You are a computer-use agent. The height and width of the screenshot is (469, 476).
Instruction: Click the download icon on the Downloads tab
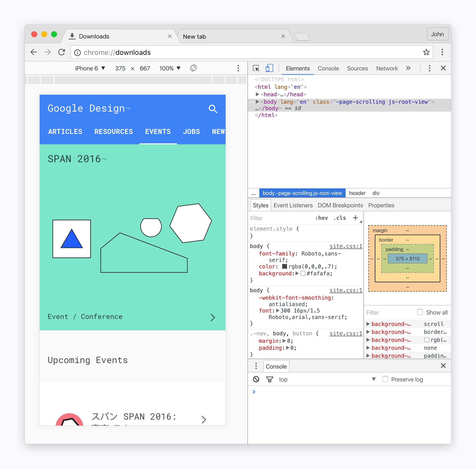tap(72, 36)
